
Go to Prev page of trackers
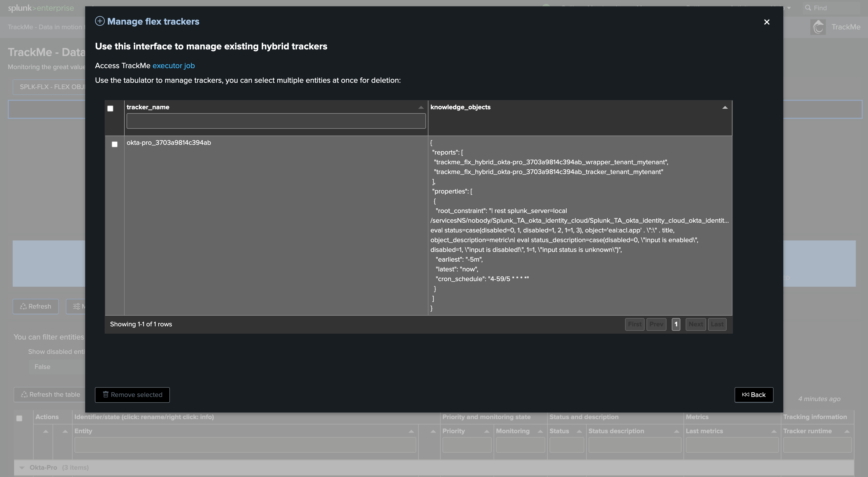[x=656, y=324]
